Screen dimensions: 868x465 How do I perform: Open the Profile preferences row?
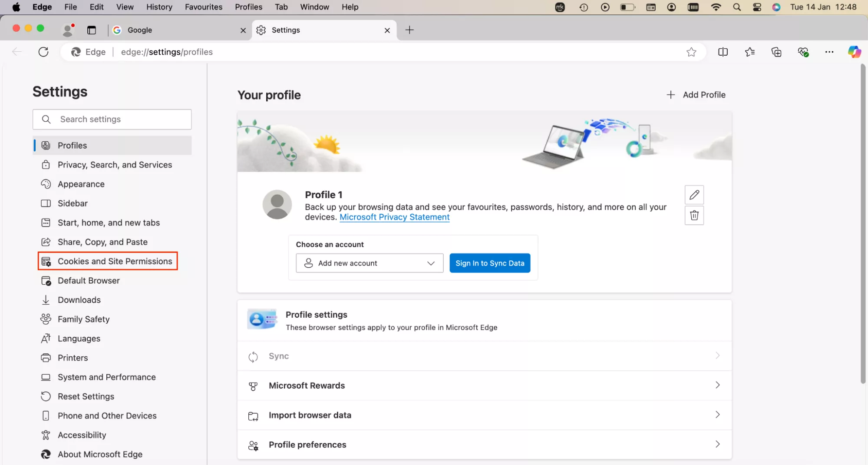click(x=484, y=445)
